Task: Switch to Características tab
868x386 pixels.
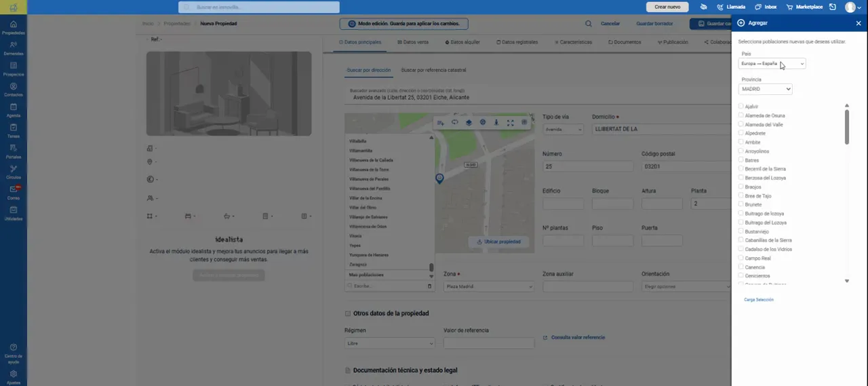Action: (x=572, y=42)
